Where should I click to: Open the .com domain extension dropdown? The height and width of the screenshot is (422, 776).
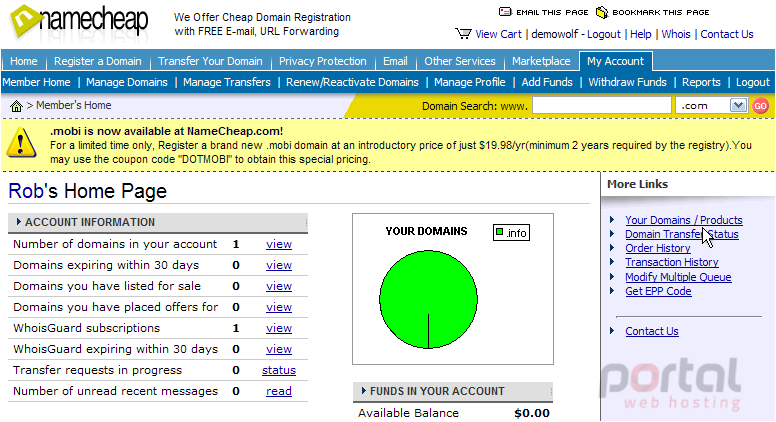pos(738,105)
